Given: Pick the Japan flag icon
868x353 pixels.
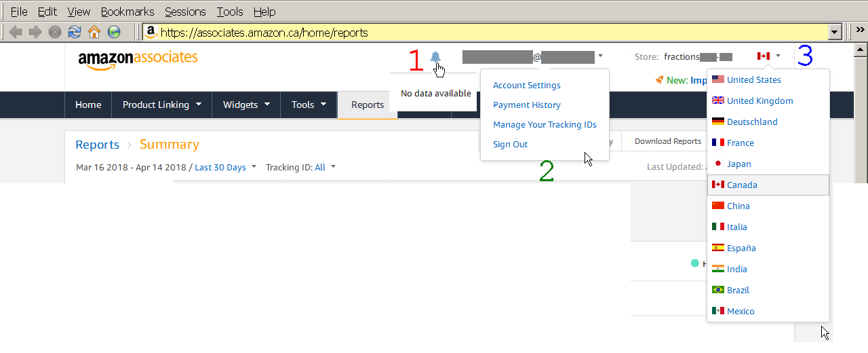Looking at the screenshot, I should point(718,164).
